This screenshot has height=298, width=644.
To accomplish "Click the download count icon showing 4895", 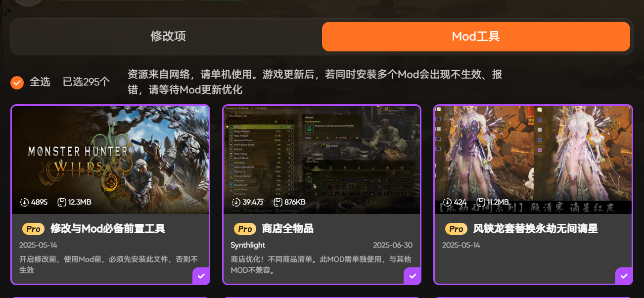I will tap(24, 202).
